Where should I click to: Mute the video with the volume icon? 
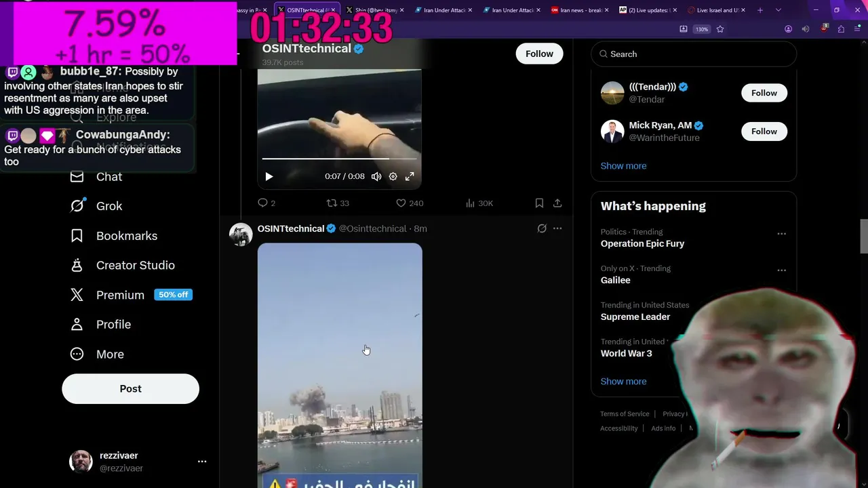(x=376, y=176)
